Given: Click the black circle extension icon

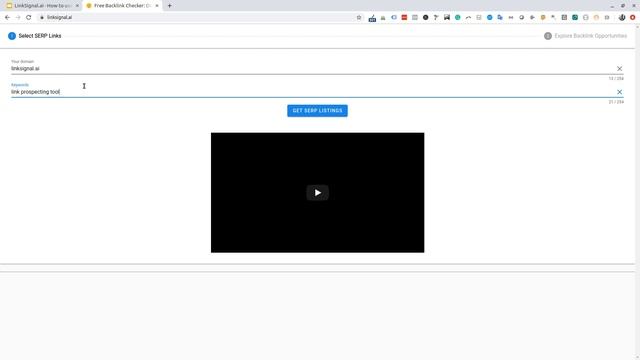Looking at the screenshot, I should click(x=425, y=18).
